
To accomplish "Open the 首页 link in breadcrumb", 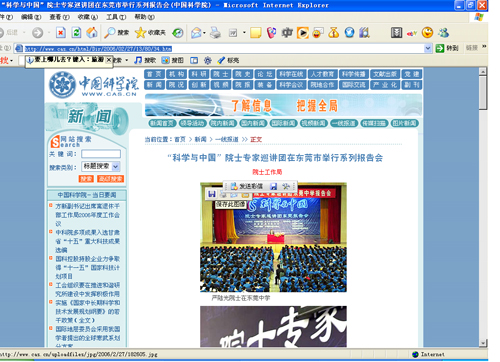I will 180,139.
